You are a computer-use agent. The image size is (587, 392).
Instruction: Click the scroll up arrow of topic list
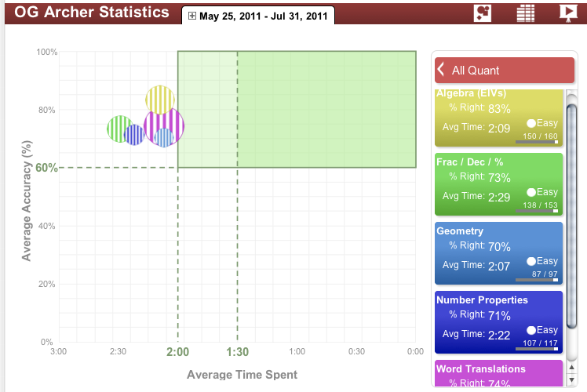coord(571,368)
